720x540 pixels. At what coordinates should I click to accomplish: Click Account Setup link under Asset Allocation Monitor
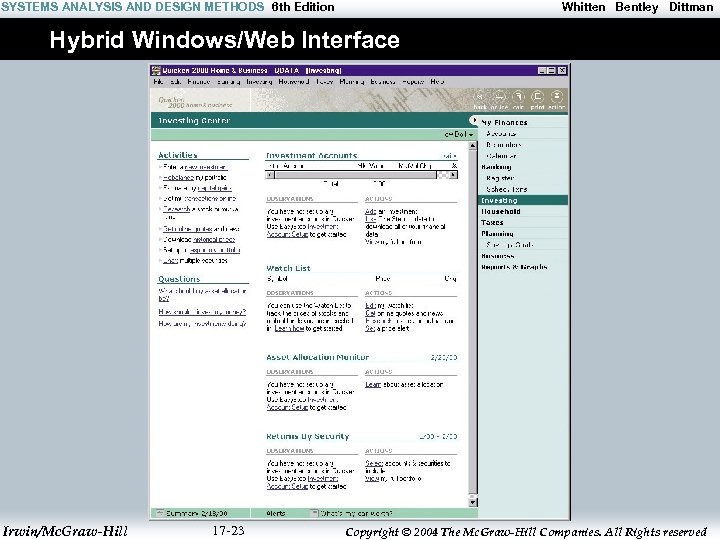pos(287,408)
